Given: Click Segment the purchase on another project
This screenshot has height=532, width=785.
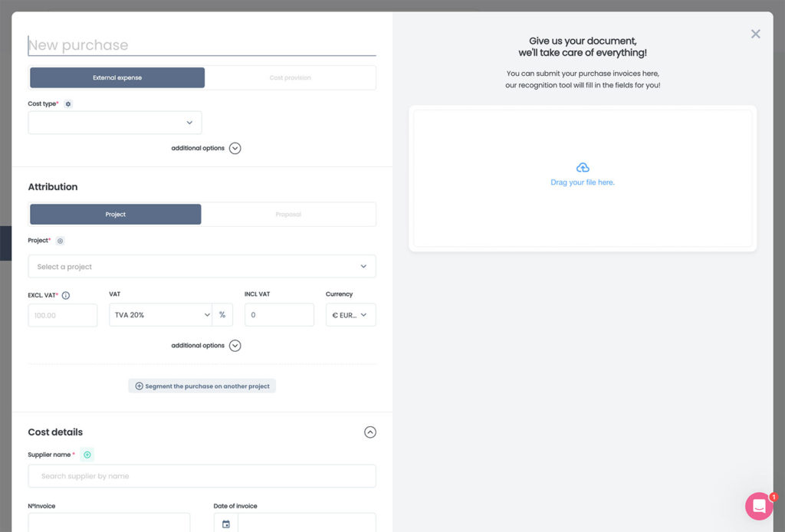Looking at the screenshot, I should (202, 386).
